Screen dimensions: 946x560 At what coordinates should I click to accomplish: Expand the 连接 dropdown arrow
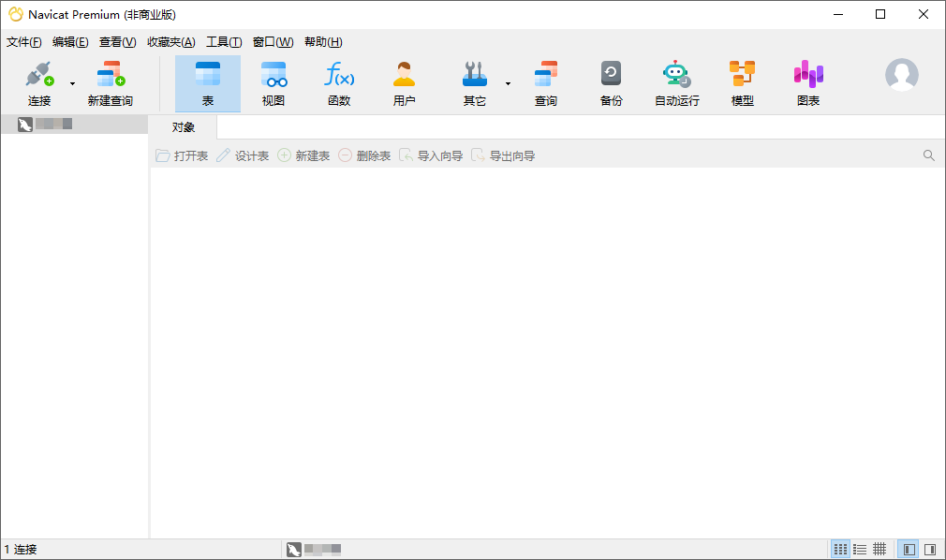(x=72, y=84)
